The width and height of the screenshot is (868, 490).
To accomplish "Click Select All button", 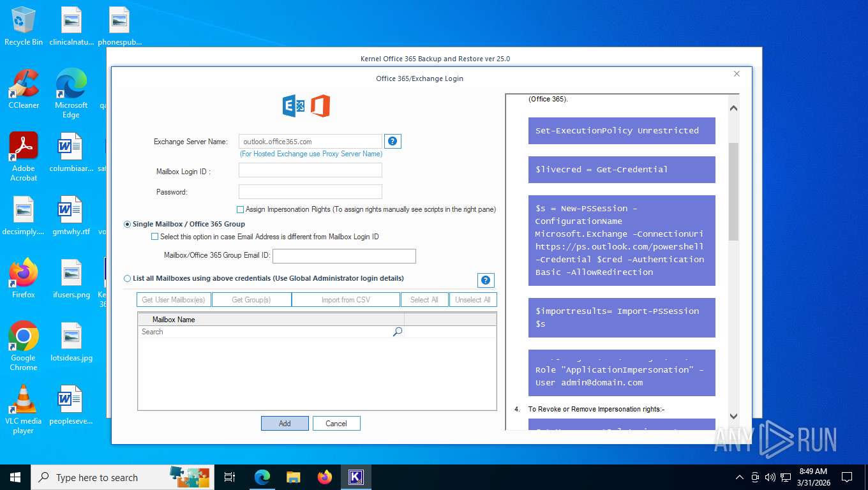I will pos(424,300).
